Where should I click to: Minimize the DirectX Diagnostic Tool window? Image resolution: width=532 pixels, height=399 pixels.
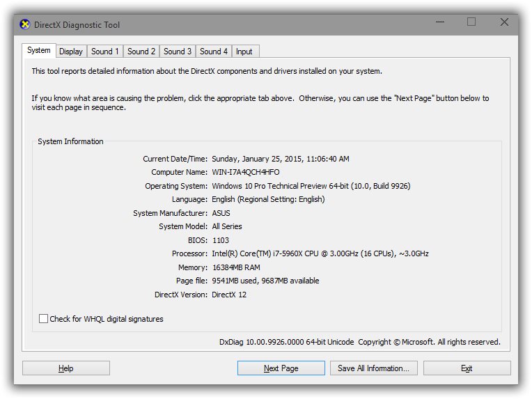pos(440,22)
